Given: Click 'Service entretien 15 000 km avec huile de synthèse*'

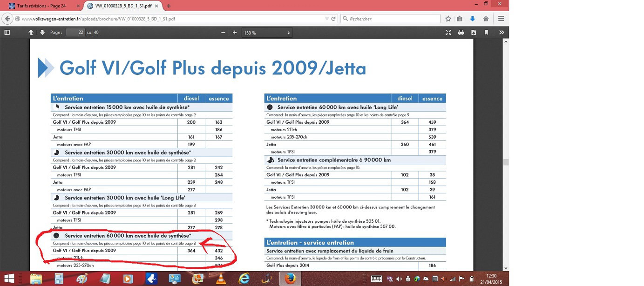Looking at the screenshot, I should pyautogui.click(x=128, y=107).
